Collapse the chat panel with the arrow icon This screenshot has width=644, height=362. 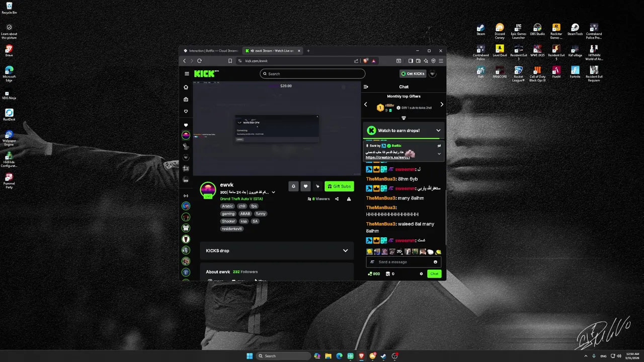pyautogui.click(x=366, y=86)
